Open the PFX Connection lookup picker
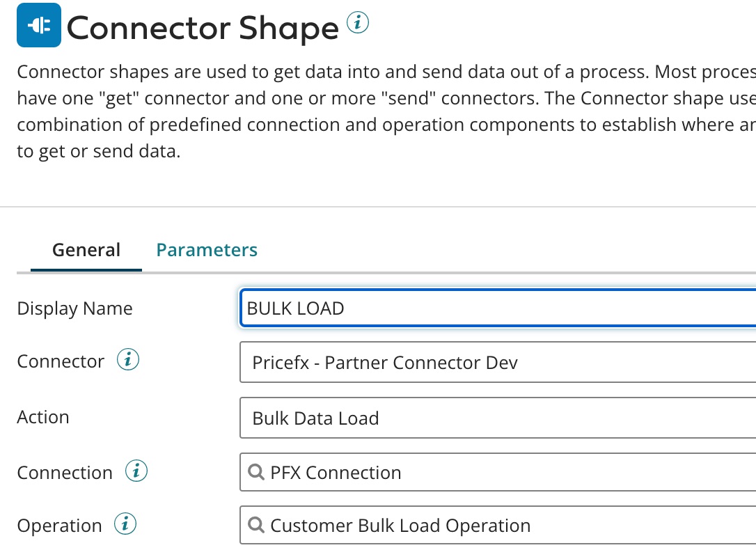The image size is (756, 550). [487, 472]
